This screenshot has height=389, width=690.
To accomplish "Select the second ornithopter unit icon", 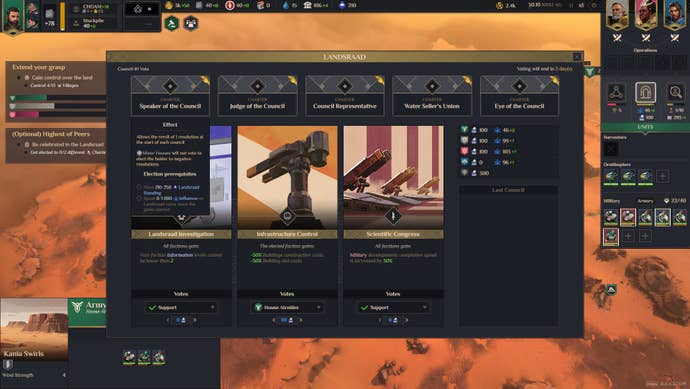I will (x=628, y=177).
